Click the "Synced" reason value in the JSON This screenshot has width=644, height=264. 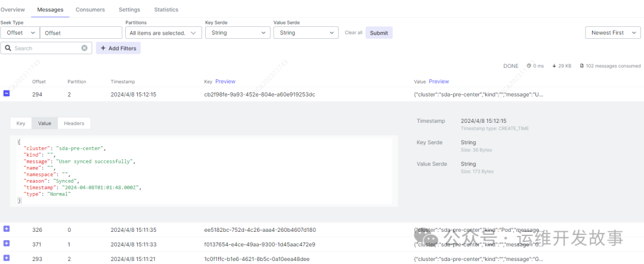(64, 181)
